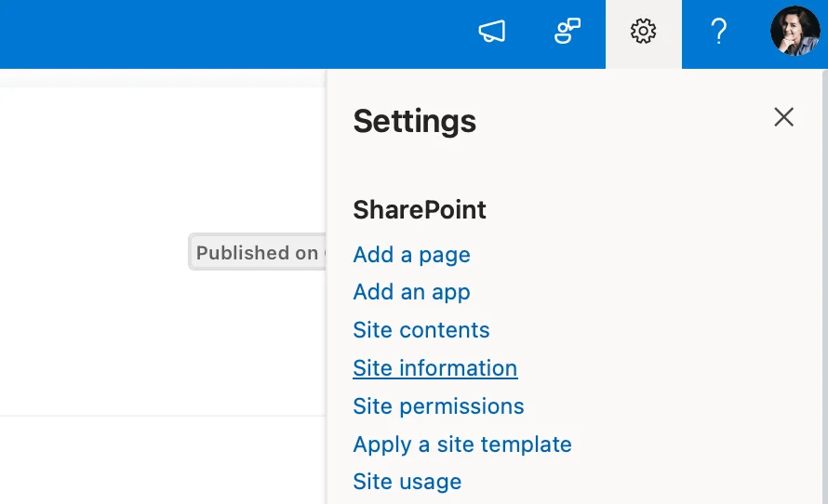Open the Help question mark icon
The height and width of the screenshot is (504, 828).
(x=719, y=31)
